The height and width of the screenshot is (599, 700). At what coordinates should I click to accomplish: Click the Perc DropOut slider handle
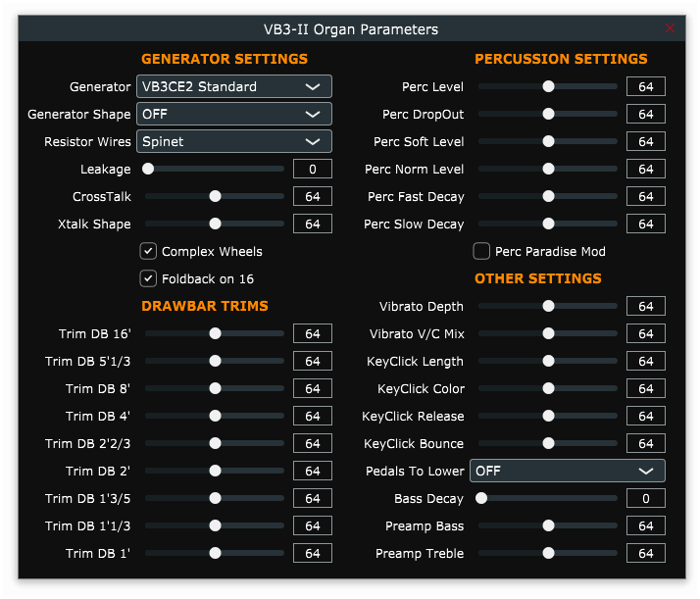[x=548, y=115]
